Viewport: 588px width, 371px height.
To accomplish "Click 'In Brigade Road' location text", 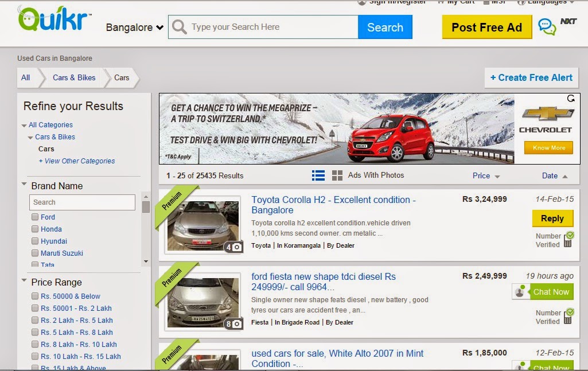I will pyautogui.click(x=297, y=322).
